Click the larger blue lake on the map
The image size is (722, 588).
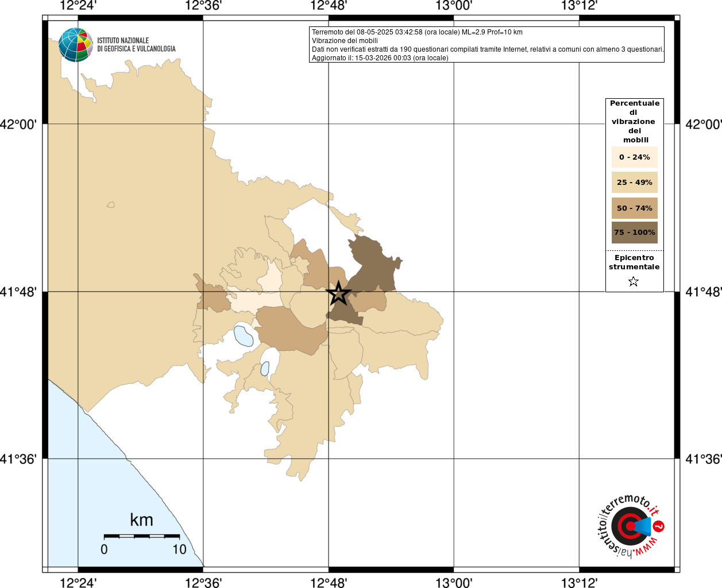point(243,335)
